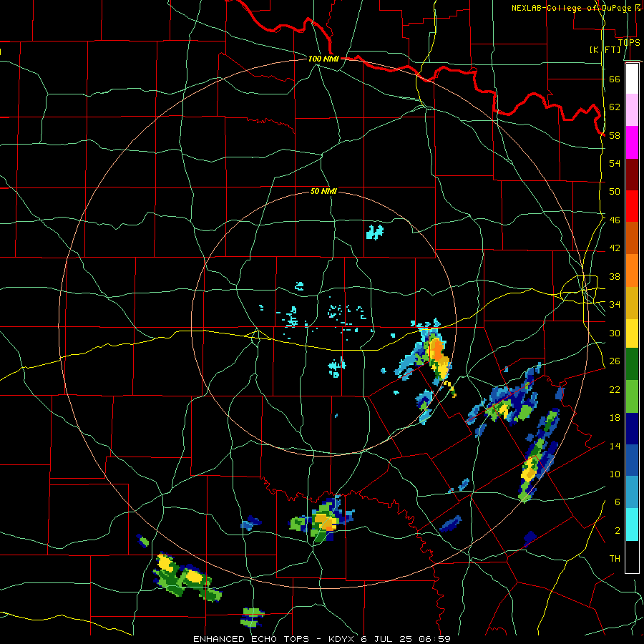Click the legend value '38'
Screen dimensions: 644x644
(x=615, y=276)
